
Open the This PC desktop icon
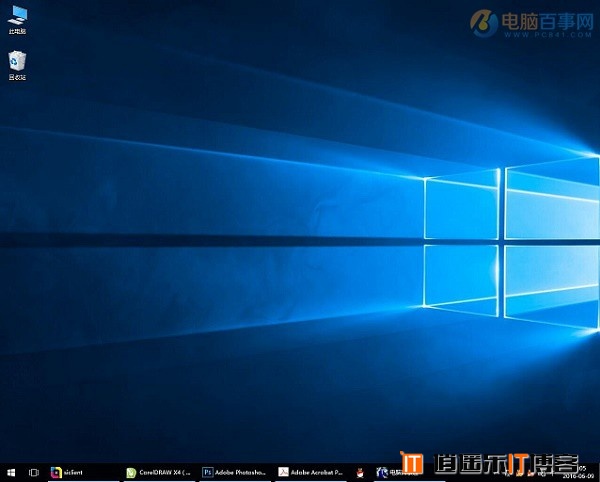[x=17, y=20]
